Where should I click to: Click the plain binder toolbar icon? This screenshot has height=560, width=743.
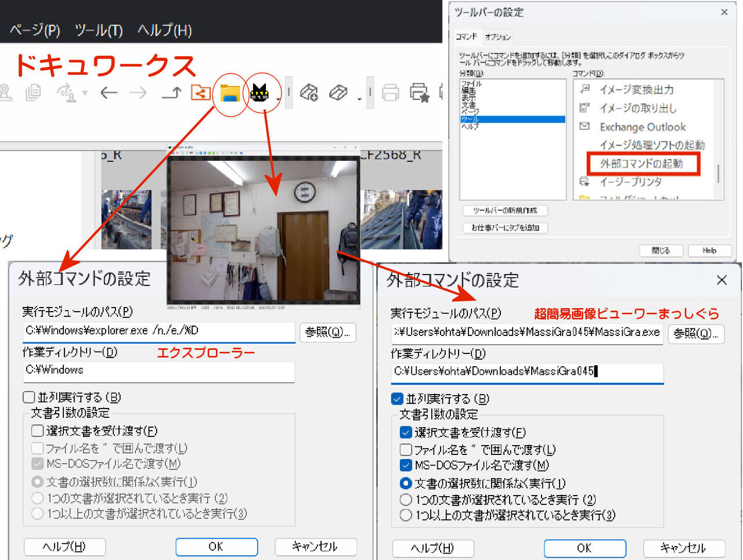(x=338, y=92)
